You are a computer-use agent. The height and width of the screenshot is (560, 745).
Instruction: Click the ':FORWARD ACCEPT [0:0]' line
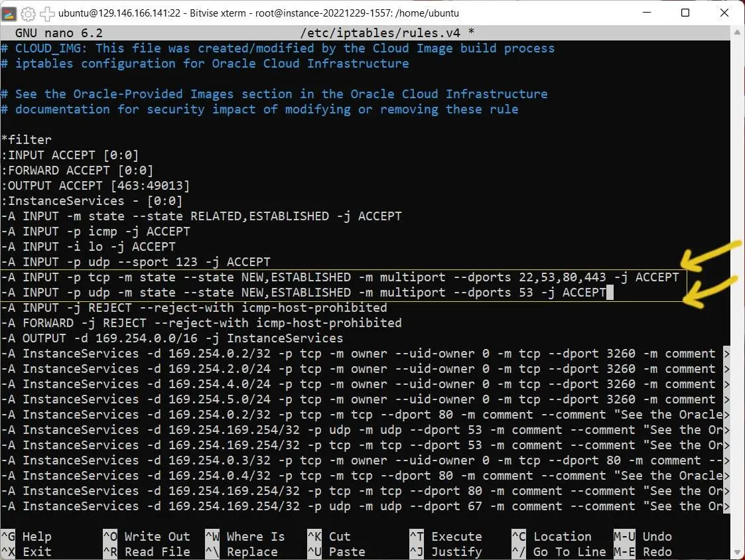(x=78, y=170)
